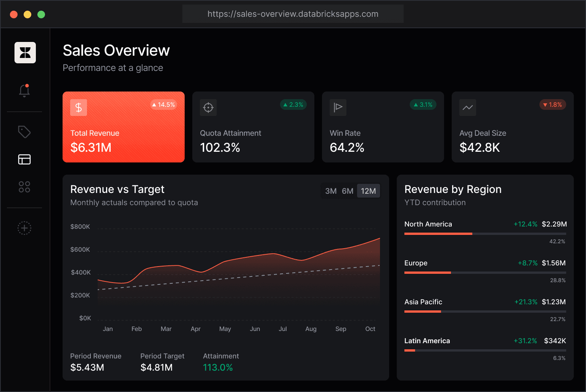Click the app logo at sidebar top
Image resolution: width=586 pixels, height=392 pixels.
pos(25,53)
